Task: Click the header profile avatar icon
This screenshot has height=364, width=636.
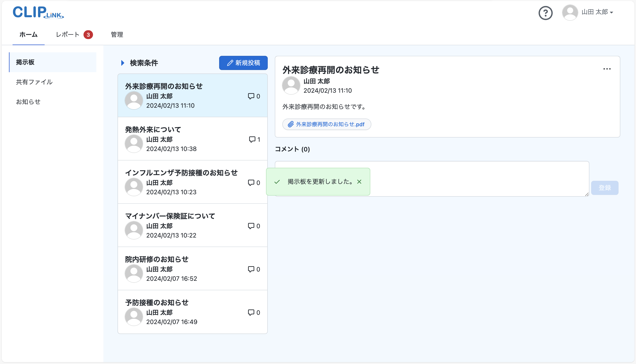Action: pyautogui.click(x=570, y=13)
